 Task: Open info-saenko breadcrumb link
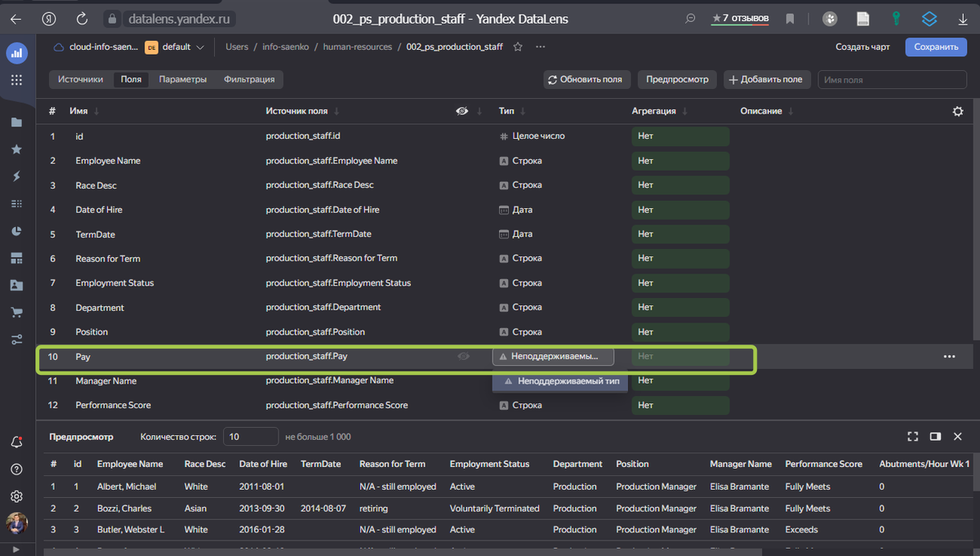click(x=286, y=47)
